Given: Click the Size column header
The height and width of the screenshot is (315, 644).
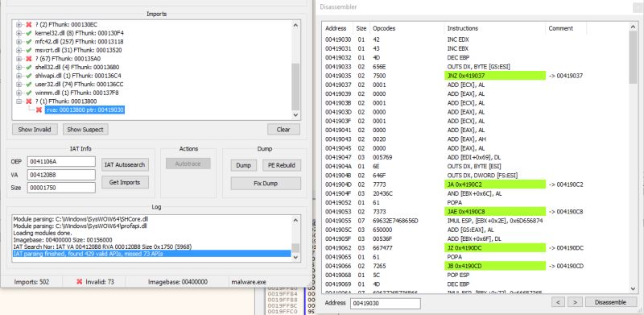Looking at the screenshot, I should coord(361,28).
